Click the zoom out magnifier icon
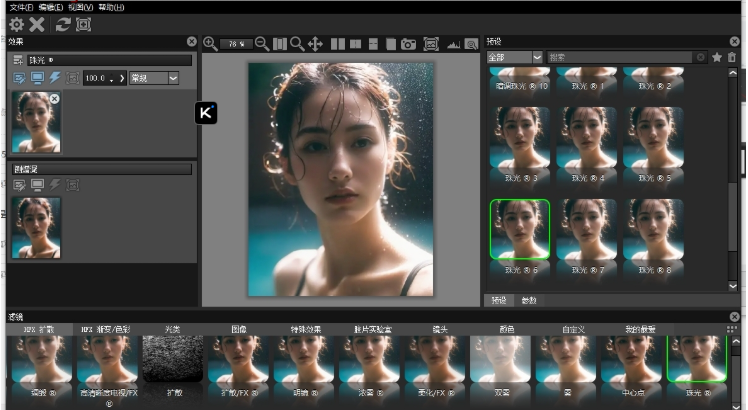The image size is (748, 410). point(262,44)
